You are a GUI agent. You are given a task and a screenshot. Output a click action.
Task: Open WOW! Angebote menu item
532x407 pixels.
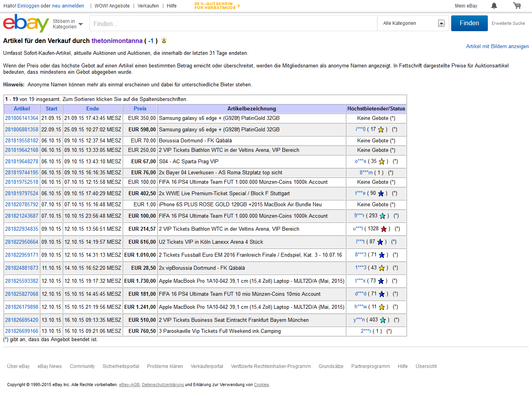(x=112, y=6)
